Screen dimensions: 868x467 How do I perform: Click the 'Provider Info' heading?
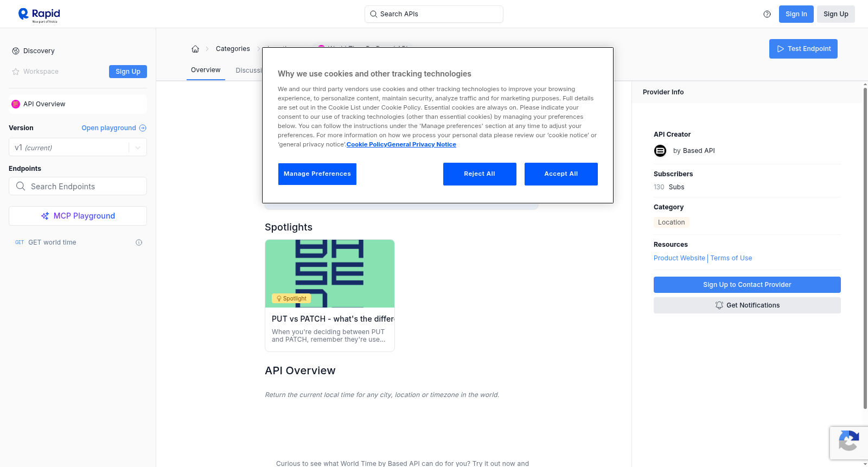[x=663, y=92]
